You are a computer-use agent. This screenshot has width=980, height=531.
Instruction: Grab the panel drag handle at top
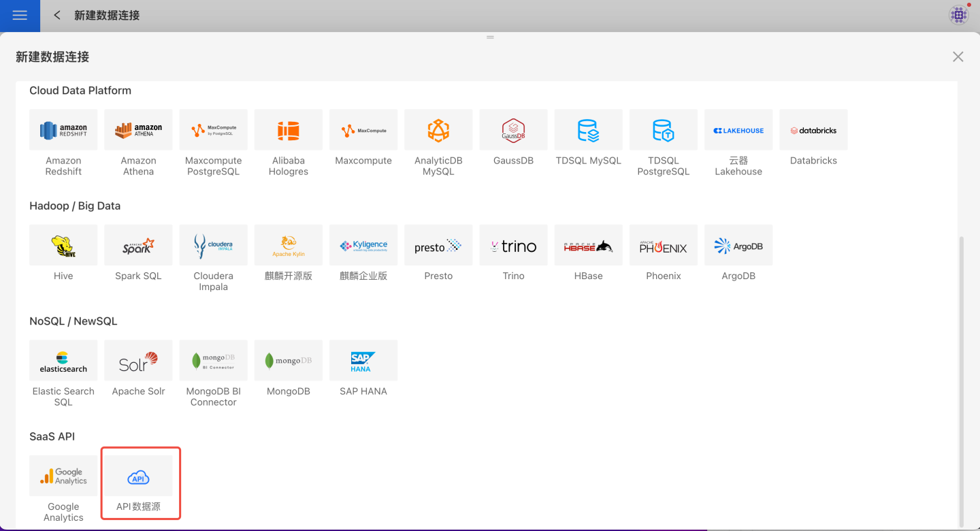coord(490,37)
